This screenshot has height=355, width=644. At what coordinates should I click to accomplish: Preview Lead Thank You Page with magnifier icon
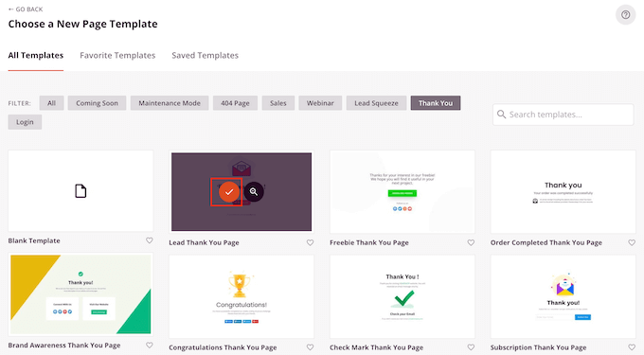pos(254,191)
